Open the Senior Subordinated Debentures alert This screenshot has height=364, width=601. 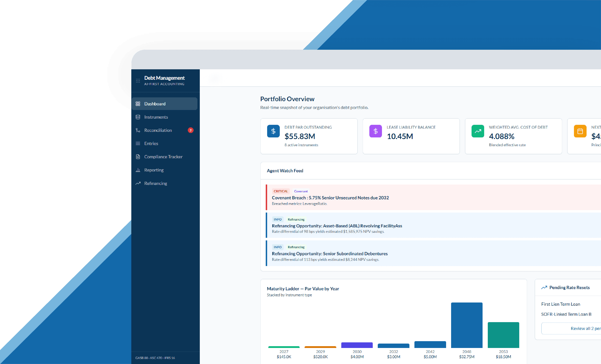[x=433, y=253]
